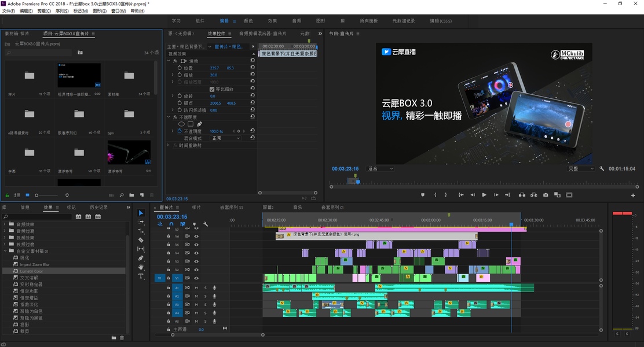Image resolution: width=644 pixels, height=347 pixels.
Task: Open 音频剪辑混合器 panel tab
Action: pos(262,34)
